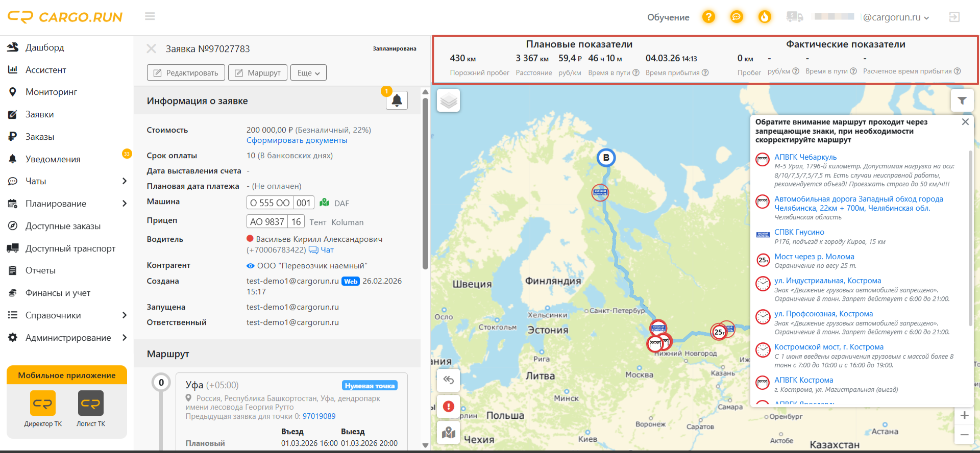Open the map filter funnel button
Screen dimensions: 980x453
coord(962,100)
